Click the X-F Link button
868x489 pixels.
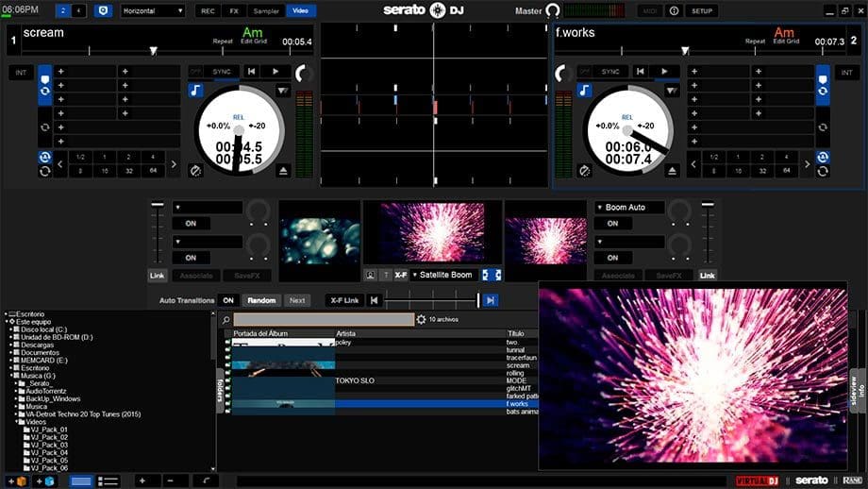pyautogui.click(x=344, y=300)
